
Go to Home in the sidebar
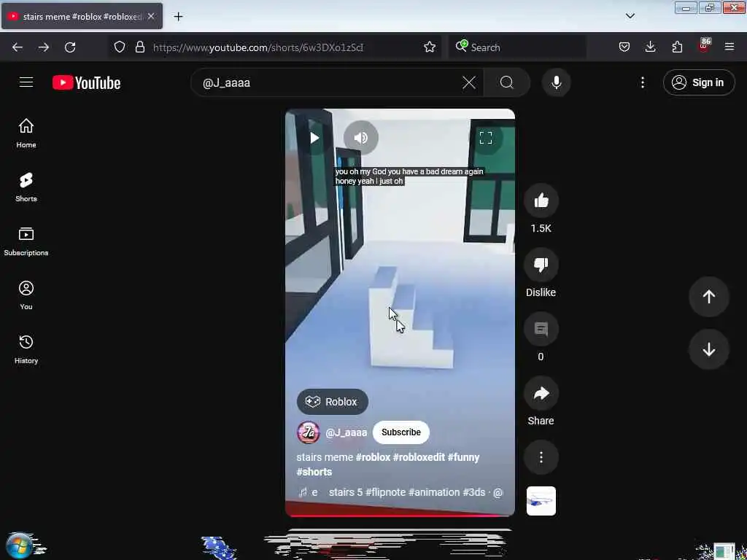[26, 133]
